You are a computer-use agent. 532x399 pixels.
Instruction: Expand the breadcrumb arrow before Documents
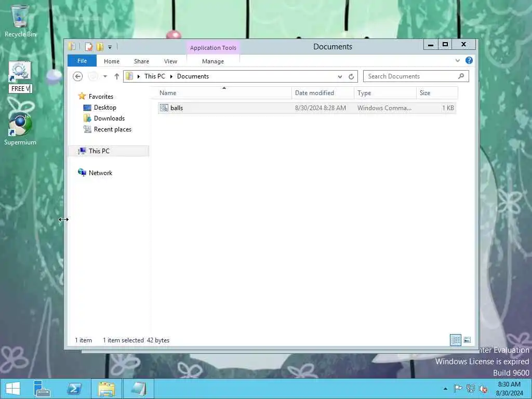pos(171,76)
